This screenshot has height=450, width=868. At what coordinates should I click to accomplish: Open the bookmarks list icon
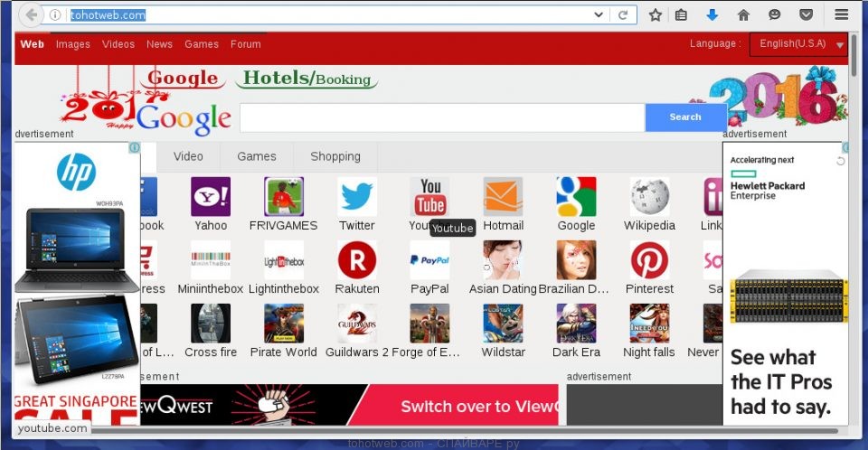(681, 15)
